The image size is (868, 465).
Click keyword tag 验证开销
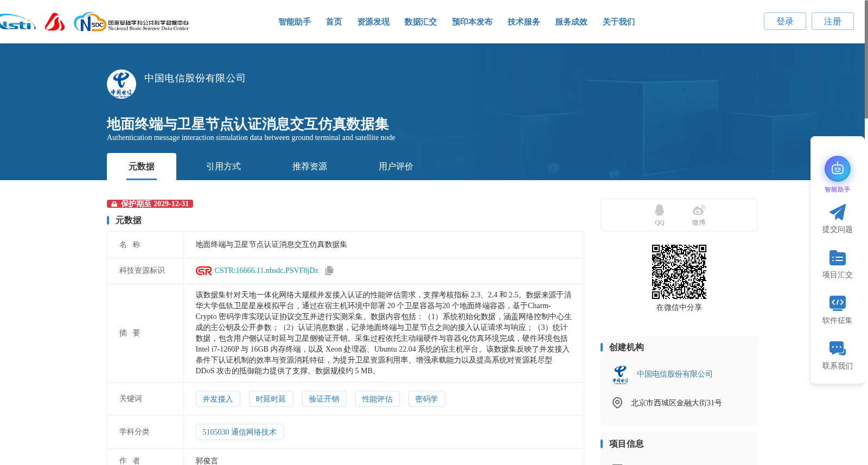point(324,399)
